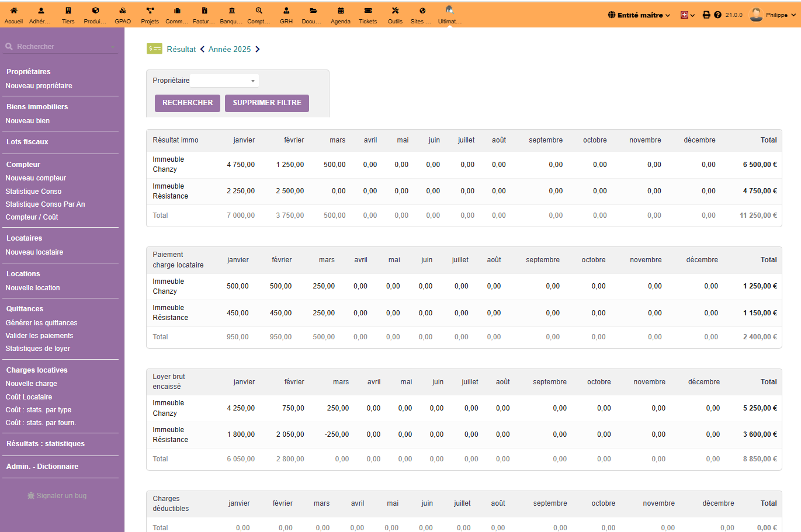Open Nouveau compteur in sidebar
The image size is (801, 532).
[36, 178]
